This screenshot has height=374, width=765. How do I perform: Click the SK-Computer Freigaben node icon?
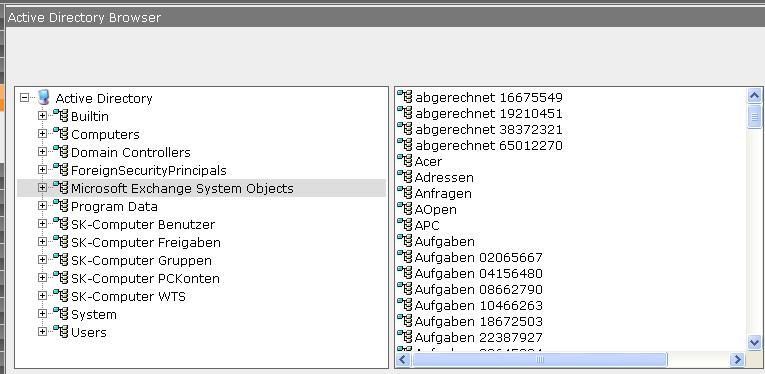(60, 242)
